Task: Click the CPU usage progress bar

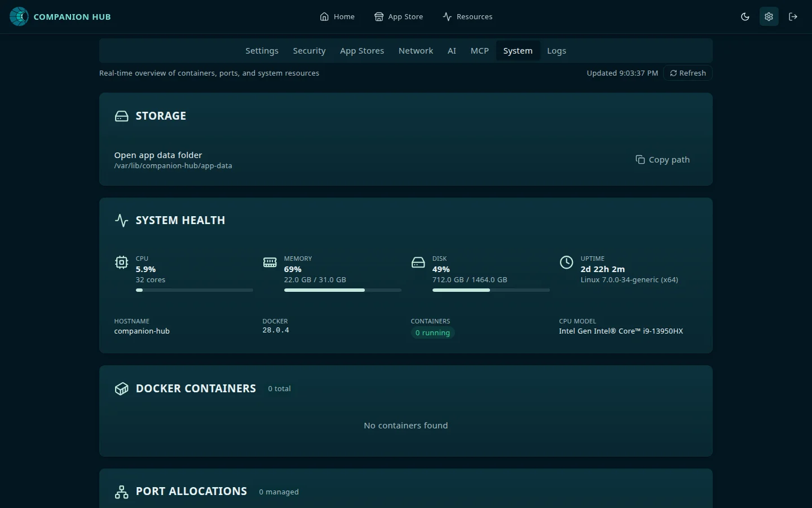Action: coord(195,290)
